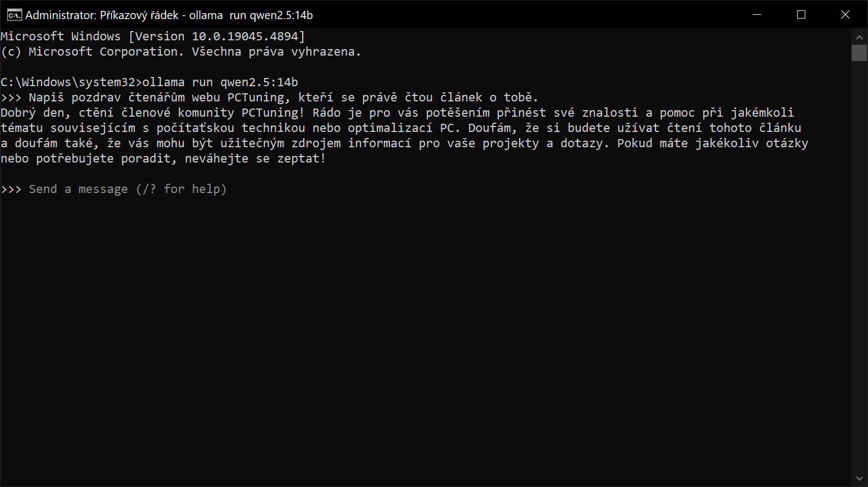Screen dimensions: 868x487
Task: Click the '>>>' marker before Send a message
Action: point(11,189)
